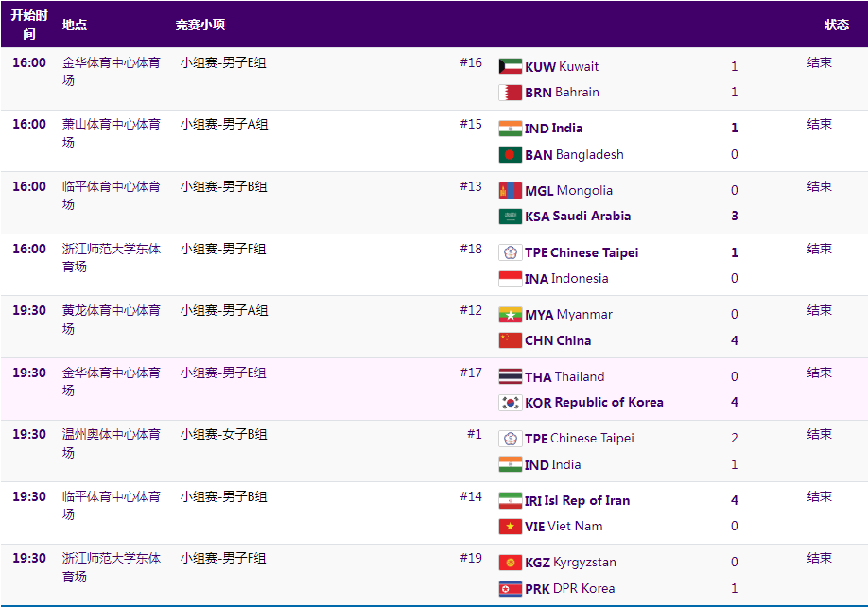This screenshot has height=607, width=868.
Task: Click the 竞赛小项 column header
Action: [x=200, y=25]
